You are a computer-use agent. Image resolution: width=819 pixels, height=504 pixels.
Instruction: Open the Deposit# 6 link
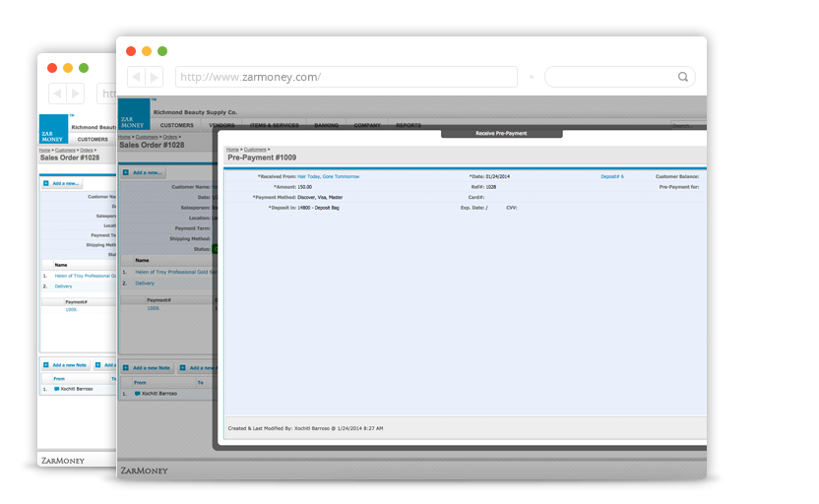coord(612,176)
